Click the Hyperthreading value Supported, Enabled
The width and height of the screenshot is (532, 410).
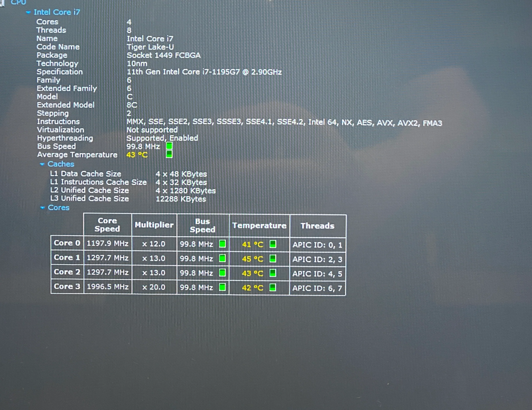click(162, 138)
